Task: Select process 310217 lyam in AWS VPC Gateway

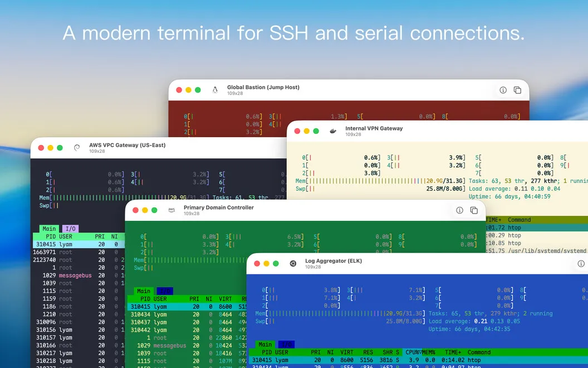Action: pos(79,353)
